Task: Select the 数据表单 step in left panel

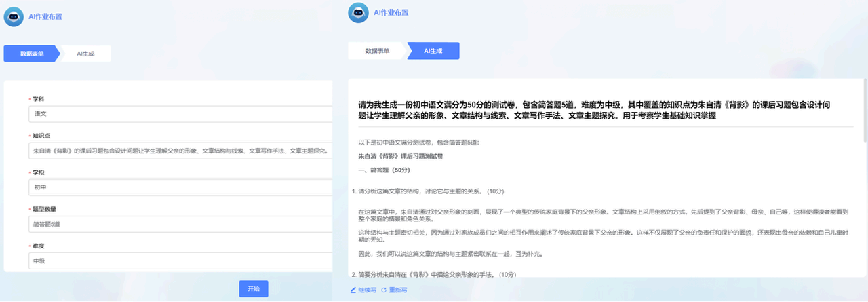Action: pos(31,54)
